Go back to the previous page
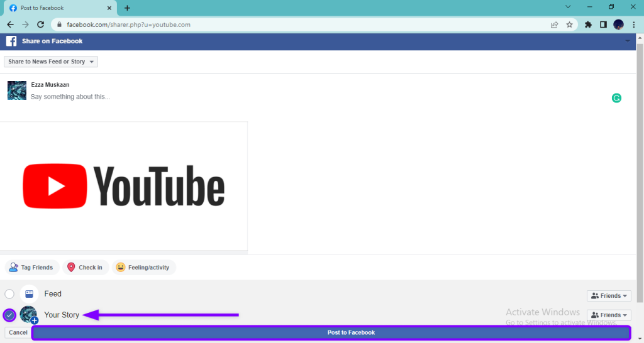The width and height of the screenshot is (644, 343). (10, 25)
